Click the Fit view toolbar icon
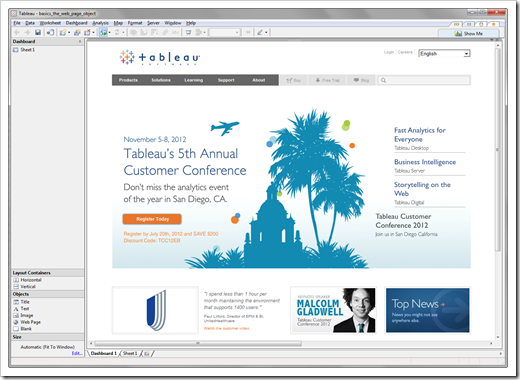Image resolution: width=520 pixels, height=380 pixels. pyautogui.click(x=199, y=32)
